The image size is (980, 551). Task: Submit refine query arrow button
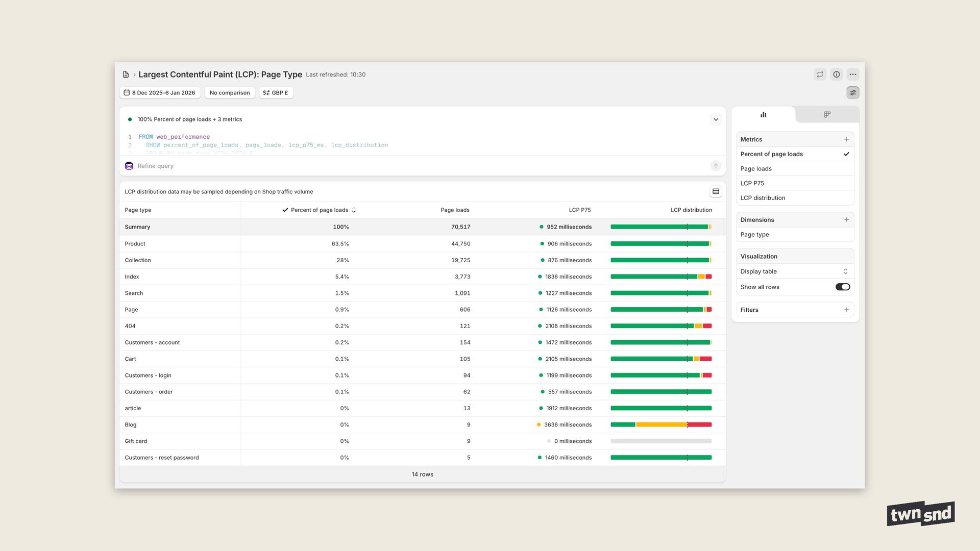[716, 166]
